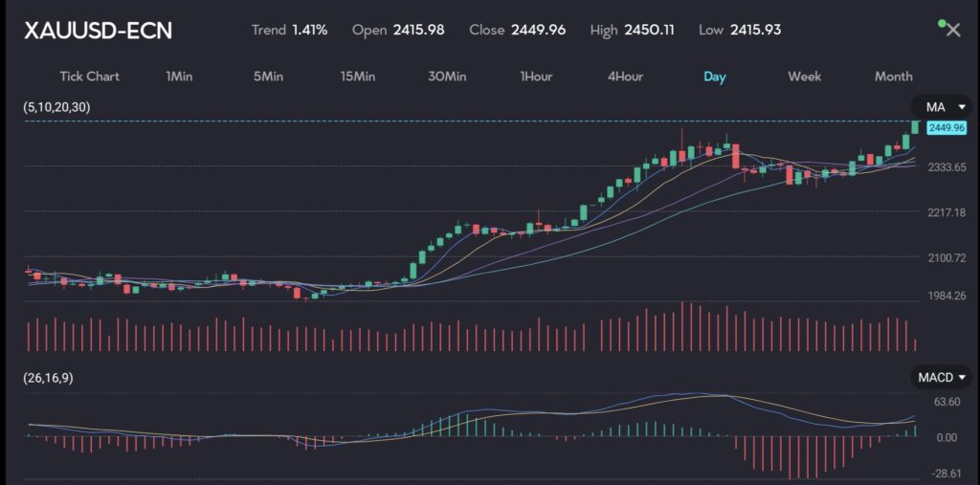This screenshot has width=980, height=485.
Task: Show the Month timeframe chart
Action: (x=893, y=77)
